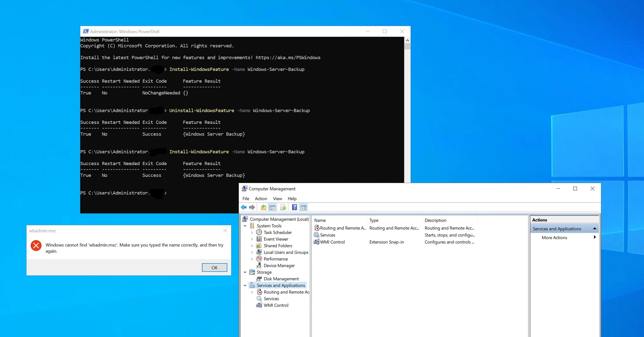Select Performance in the tree
644x337 pixels.
276,259
